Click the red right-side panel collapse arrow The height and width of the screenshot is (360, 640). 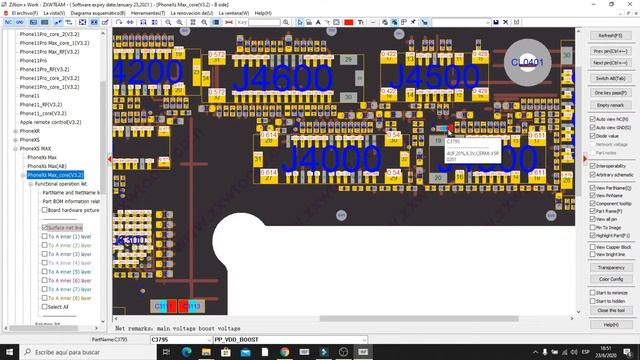coord(584,158)
